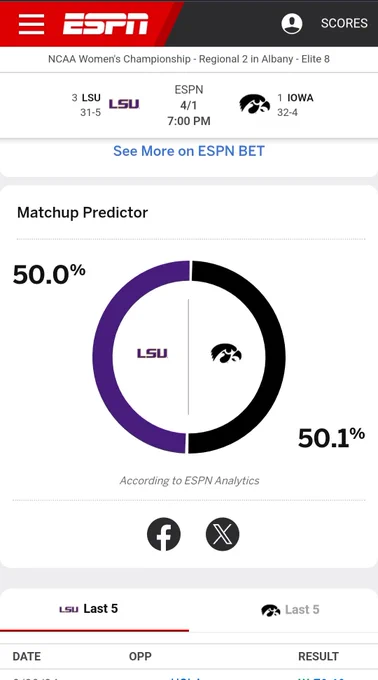Open the user profile icon

click(x=292, y=23)
